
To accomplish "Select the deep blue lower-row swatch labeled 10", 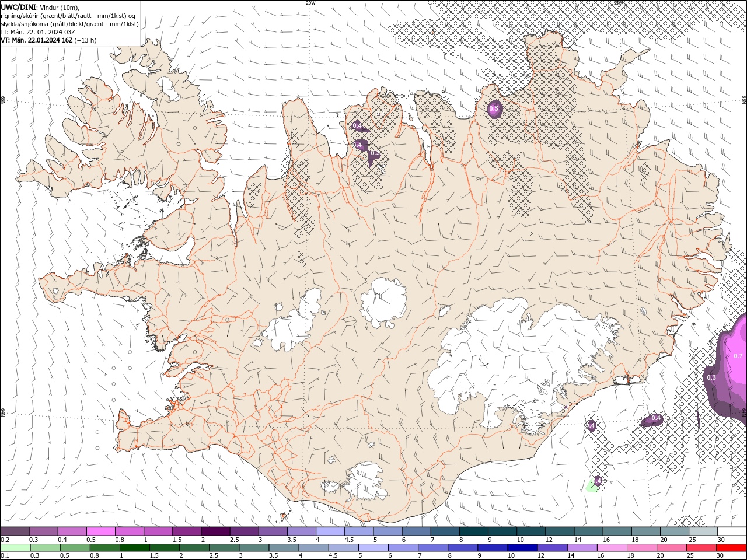I will tap(522, 548).
